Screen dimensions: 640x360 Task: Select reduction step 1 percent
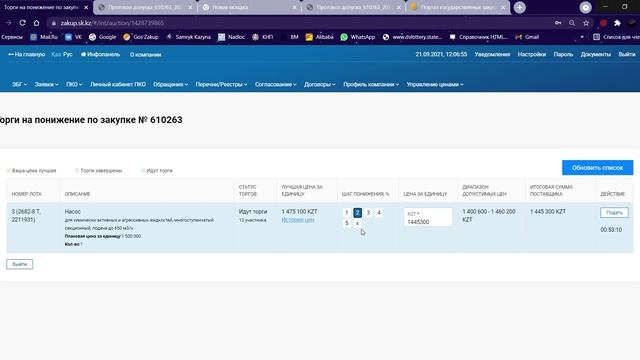coord(347,213)
